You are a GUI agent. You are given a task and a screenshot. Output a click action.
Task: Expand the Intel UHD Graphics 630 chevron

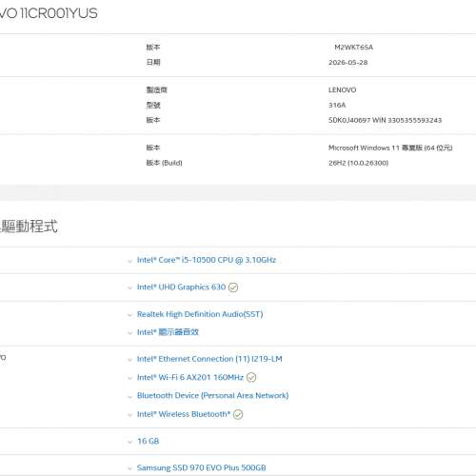tap(129, 288)
